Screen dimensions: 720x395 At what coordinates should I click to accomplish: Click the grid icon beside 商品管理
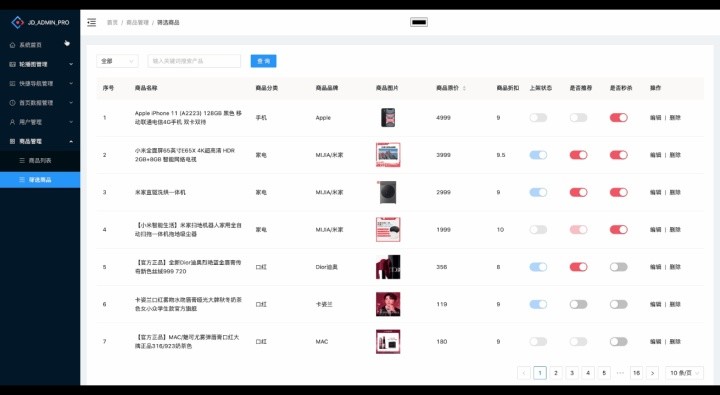pyautogui.click(x=12, y=141)
